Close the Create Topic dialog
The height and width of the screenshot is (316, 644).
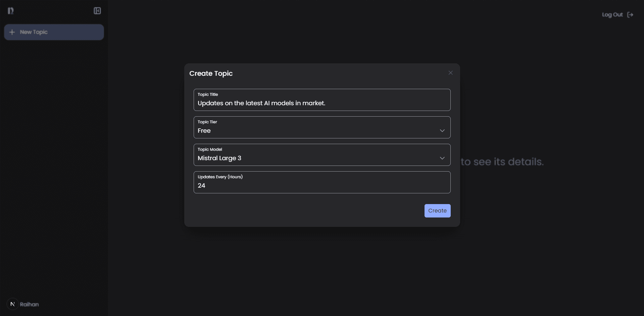[450, 73]
